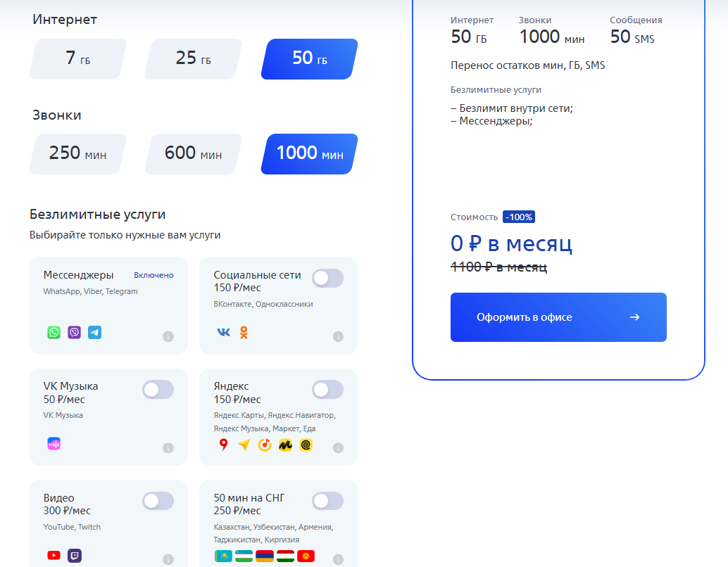The height and width of the screenshot is (567, 728).
Task: Turn on VK Музыка unlimited switch
Action: tap(158, 390)
